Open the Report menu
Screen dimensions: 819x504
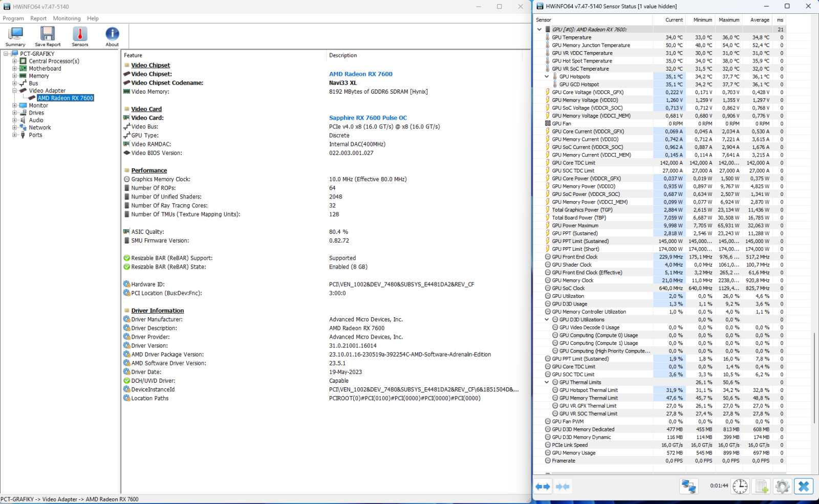[38, 18]
